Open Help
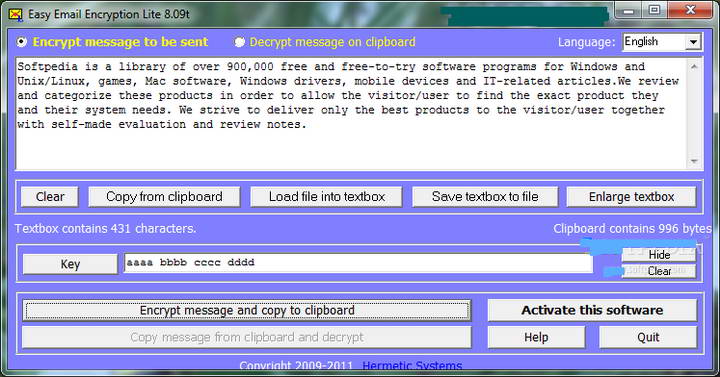Image resolution: width=720 pixels, height=377 pixels. (536, 338)
